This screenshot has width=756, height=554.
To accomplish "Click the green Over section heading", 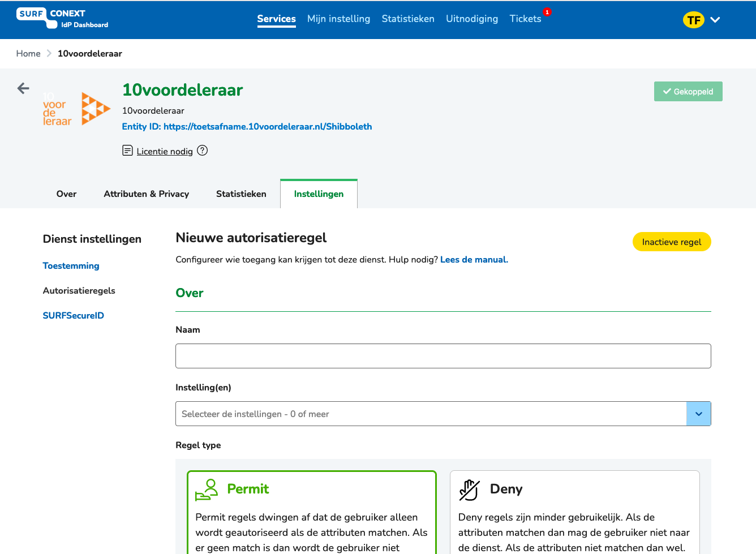I will coord(190,293).
